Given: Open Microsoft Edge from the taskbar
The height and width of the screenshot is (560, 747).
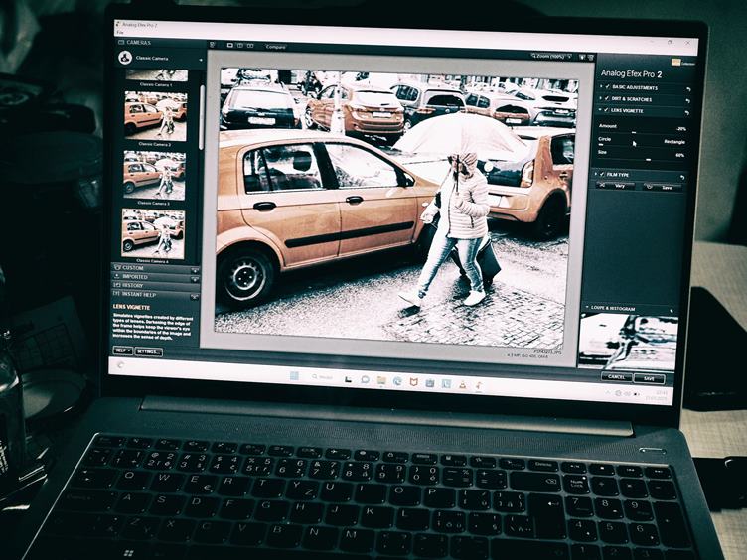Looking at the screenshot, I should tap(397, 381).
